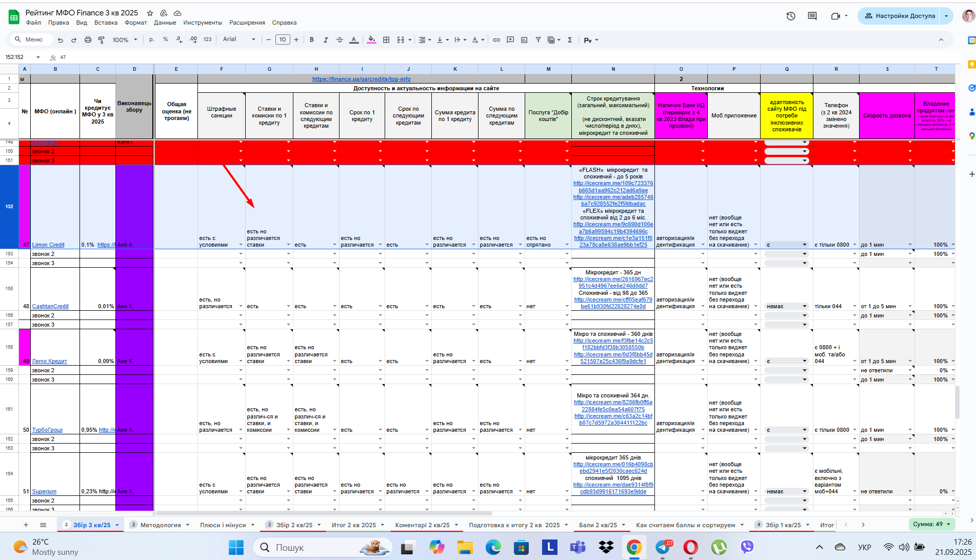This screenshot has height=560, width=976.
Task: Open the Данные menu
Action: (165, 23)
